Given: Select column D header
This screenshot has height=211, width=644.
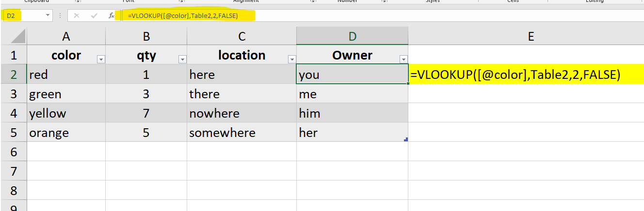Looking at the screenshot, I should pos(353,36).
